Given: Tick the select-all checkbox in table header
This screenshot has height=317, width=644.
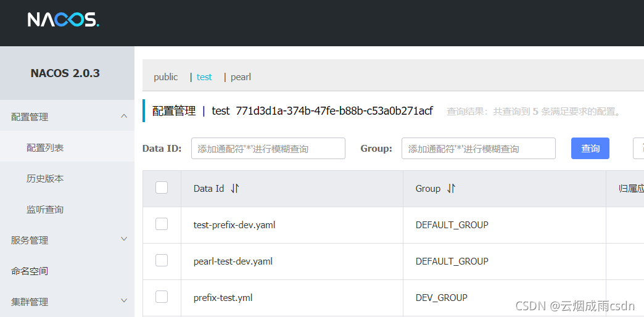Looking at the screenshot, I should point(162,187).
